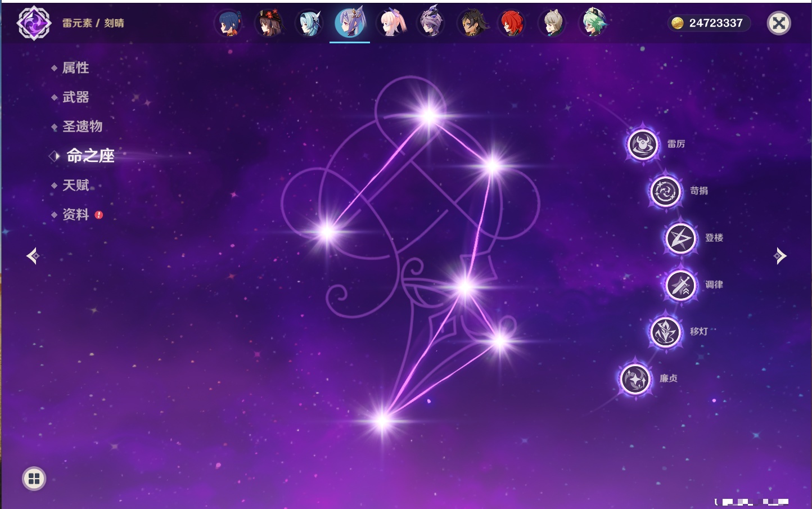Switch to the 武器 weapon menu
Image resolution: width=812 pixels, height=509 pixels.
point(75,97)
